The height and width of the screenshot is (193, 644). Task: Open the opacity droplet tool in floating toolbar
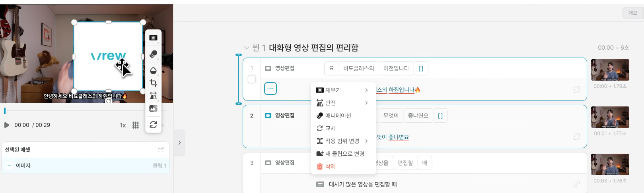pos(153,70)
